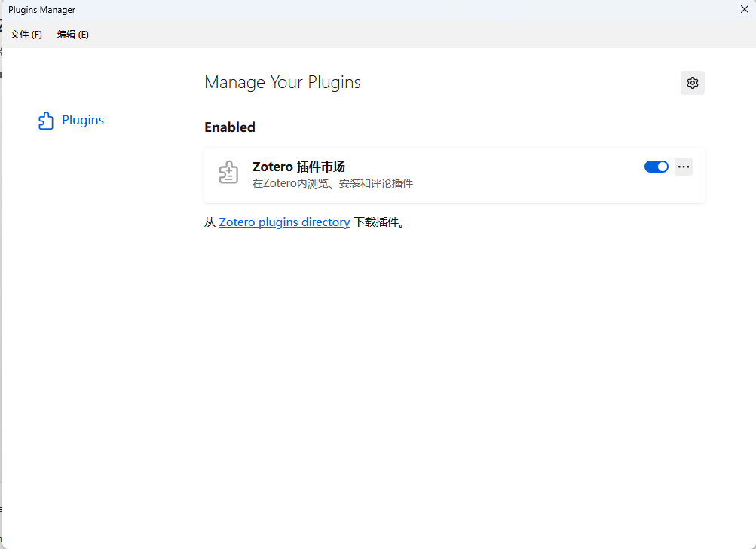Screen dimensions: 756x549
Task: Close the Plugins Manager window
Action: pos(744,10)
